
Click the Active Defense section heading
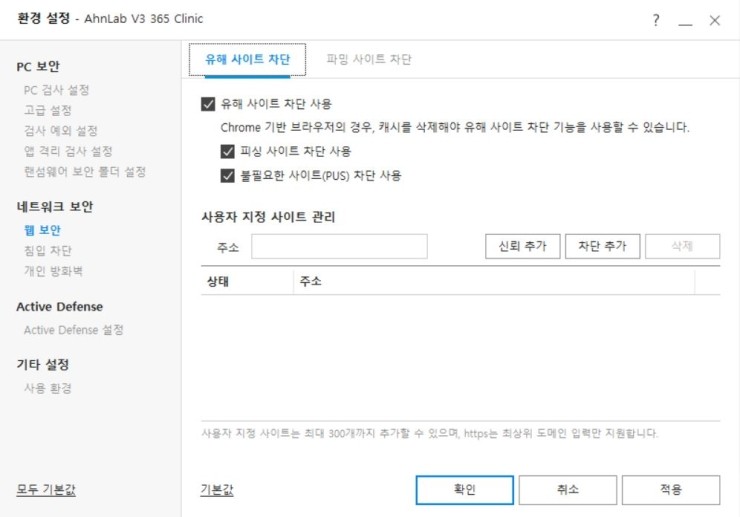59,307
